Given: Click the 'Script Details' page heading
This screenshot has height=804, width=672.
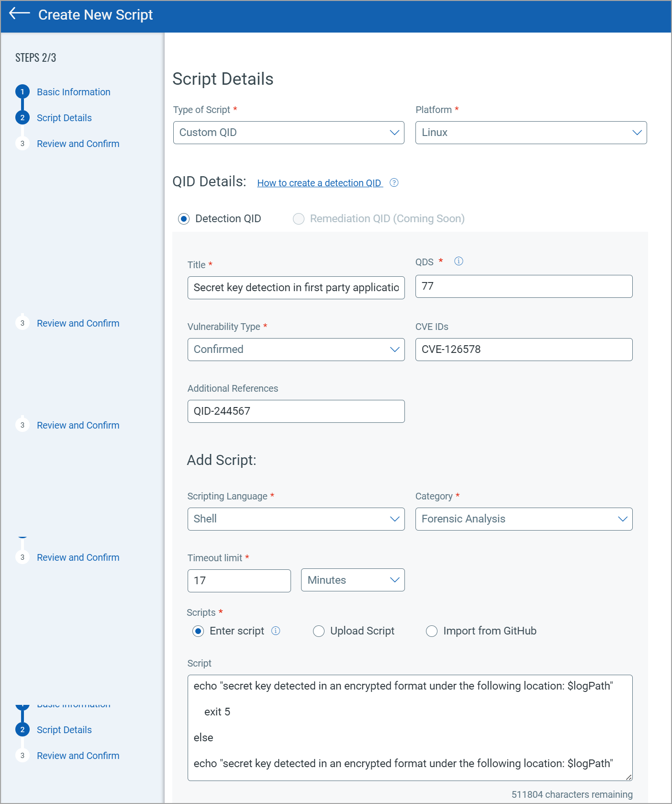Looking at the screenshot, I should pyautogui.click(x=223, y=79).
